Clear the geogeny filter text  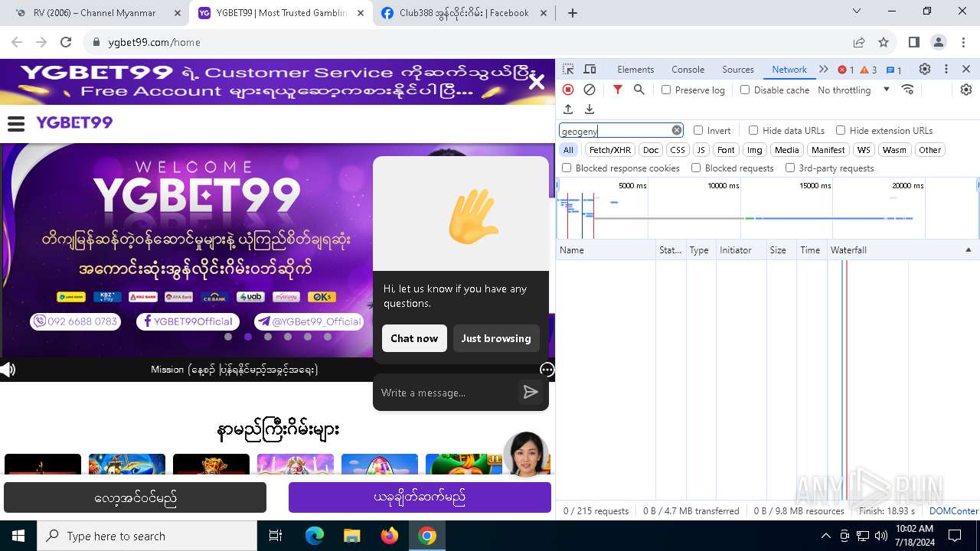click(677, 130)
